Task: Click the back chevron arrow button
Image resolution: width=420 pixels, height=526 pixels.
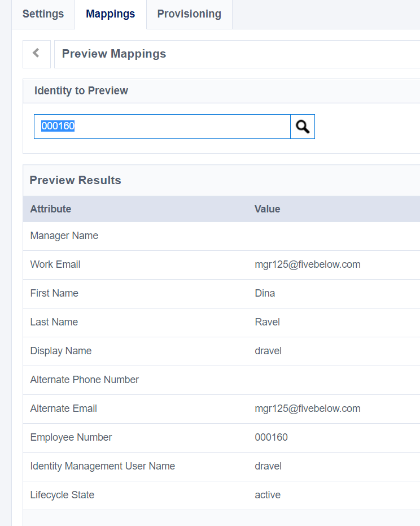Action: [36, 54]
